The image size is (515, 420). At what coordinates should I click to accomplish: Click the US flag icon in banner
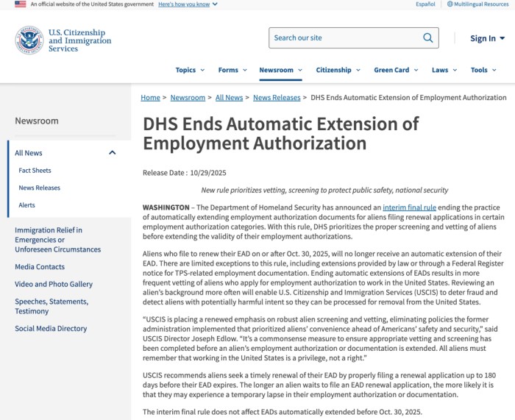(x=20, y=4)
